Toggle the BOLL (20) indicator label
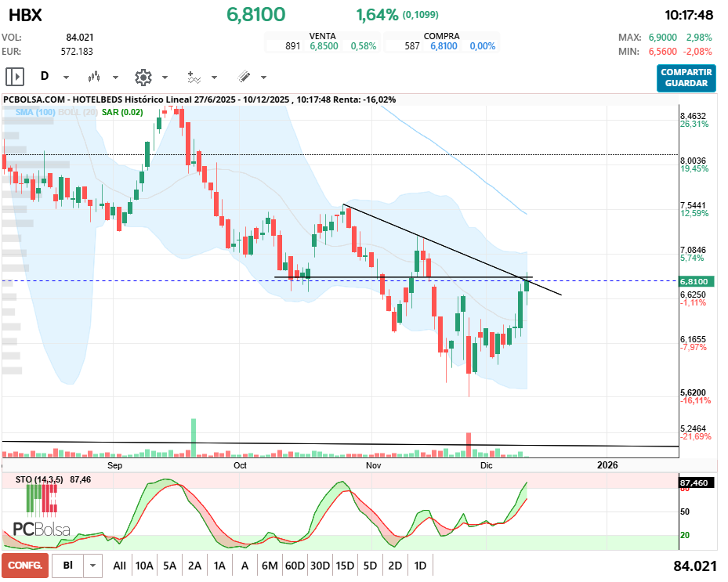Screen dimensions: 728x582 tap(78, 113)
